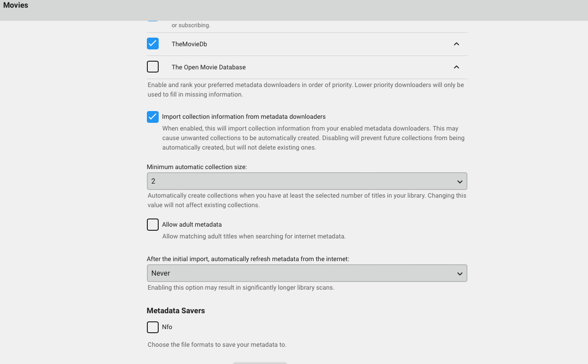
Task: Click arrow icon in collection size dropdown
Action: (x=460, y=181)
